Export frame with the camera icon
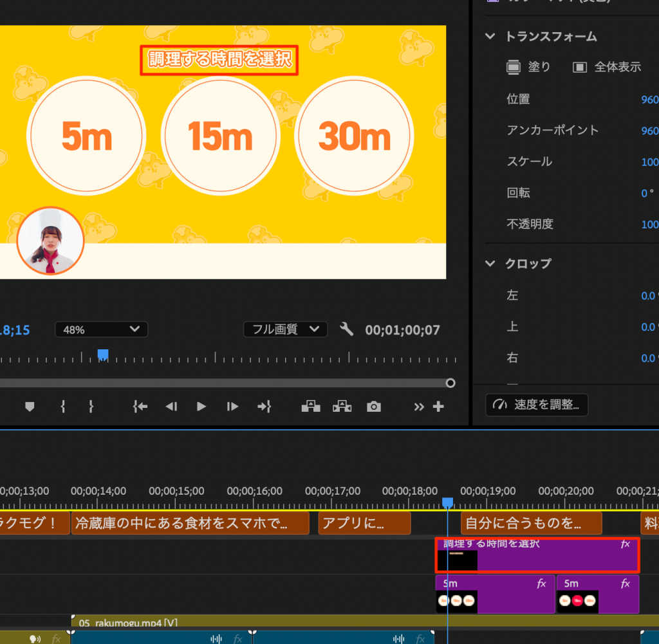Viewport: 659px width, 644px height. [x=374, y=407]
